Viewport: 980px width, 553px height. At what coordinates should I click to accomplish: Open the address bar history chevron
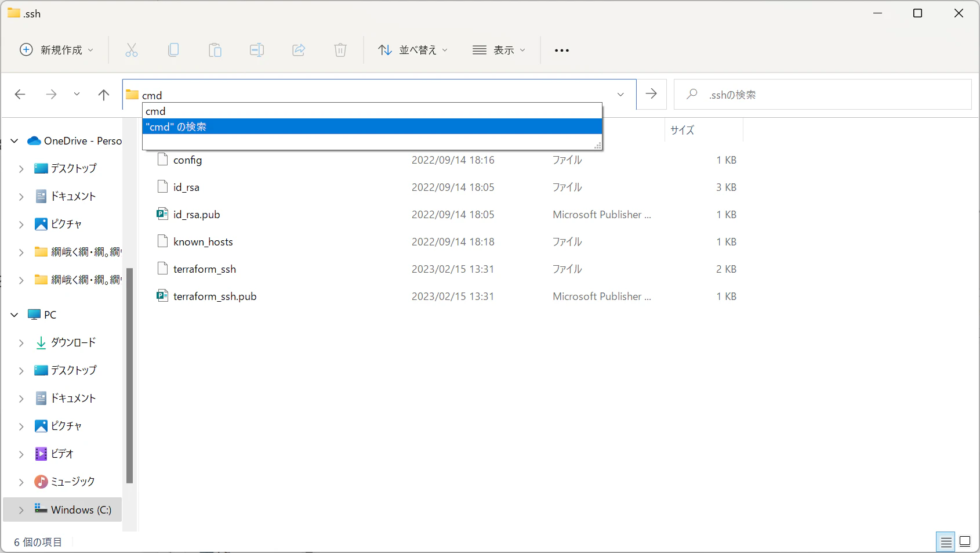pyautogui.click(x=620, y=95)
